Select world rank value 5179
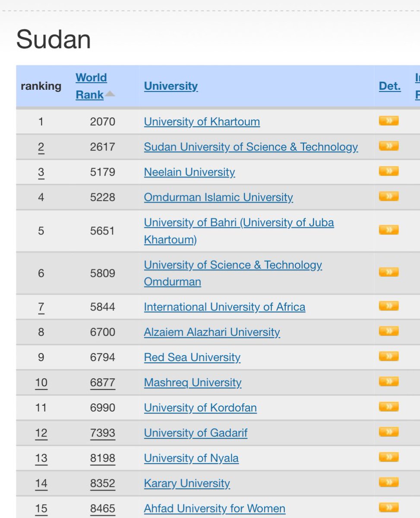 (103, 172)
